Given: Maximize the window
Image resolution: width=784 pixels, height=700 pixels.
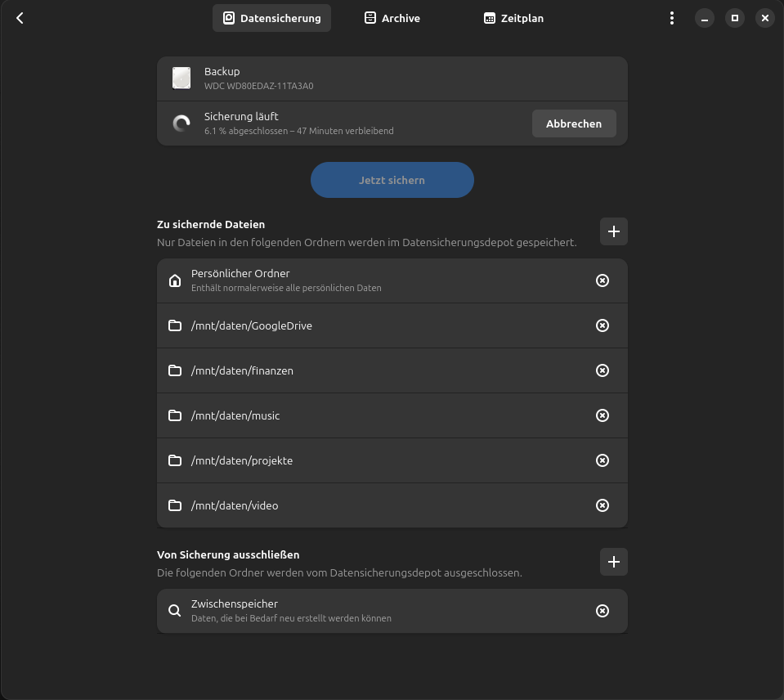Looking at the screenshot, I should tap(734, 19).
